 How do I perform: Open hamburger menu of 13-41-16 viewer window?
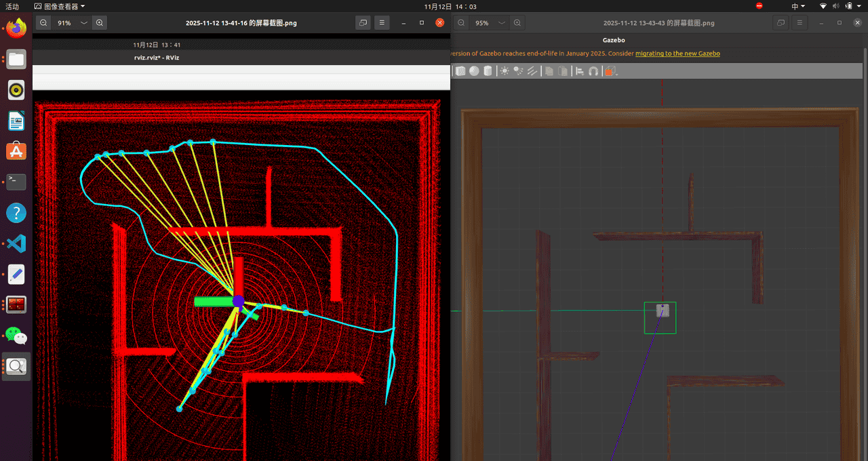pyautogui.click(x=382, y=22)
